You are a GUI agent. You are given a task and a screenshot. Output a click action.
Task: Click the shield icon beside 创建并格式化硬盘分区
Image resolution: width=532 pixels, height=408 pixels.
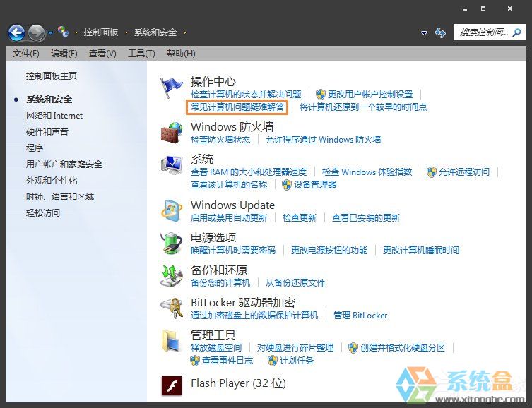pyautogui.click(x=353, y=348)
